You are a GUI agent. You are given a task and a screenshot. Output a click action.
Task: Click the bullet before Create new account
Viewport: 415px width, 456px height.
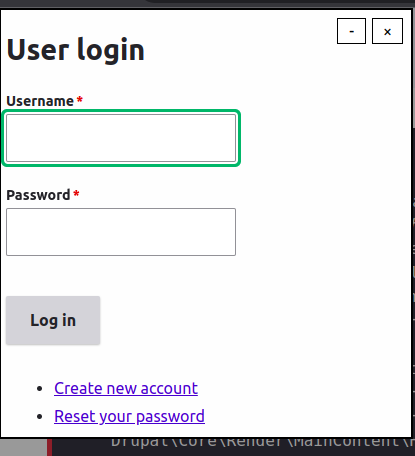point(40,389)
